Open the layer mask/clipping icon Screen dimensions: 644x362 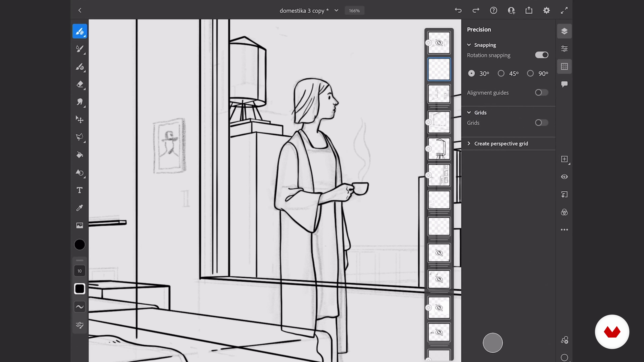[x=564, y=194]
